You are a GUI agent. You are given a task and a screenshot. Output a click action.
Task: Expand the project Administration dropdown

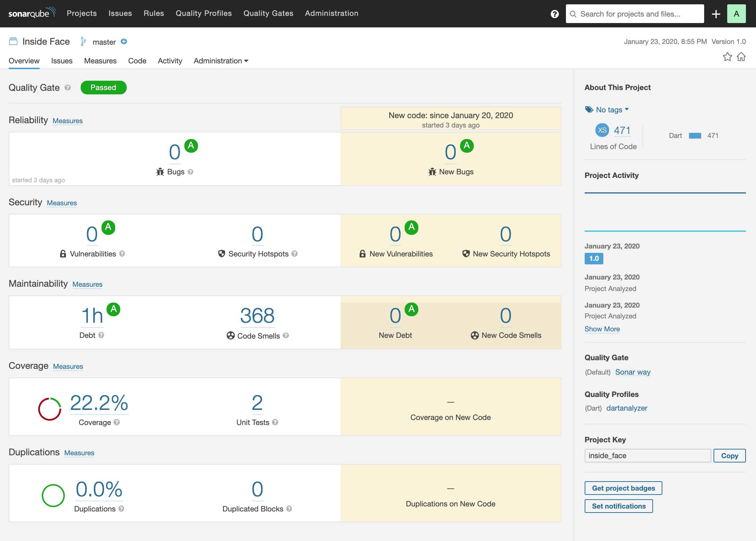221,61
